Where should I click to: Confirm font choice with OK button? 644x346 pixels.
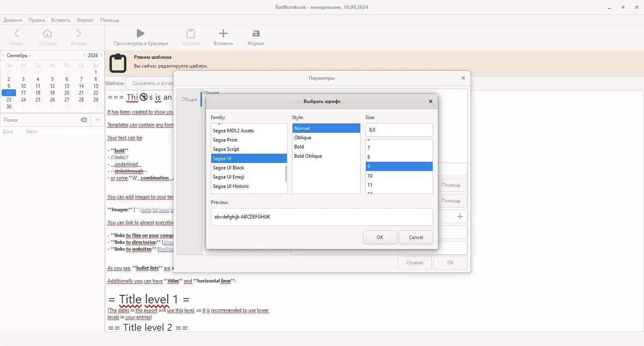pos(380,237)
